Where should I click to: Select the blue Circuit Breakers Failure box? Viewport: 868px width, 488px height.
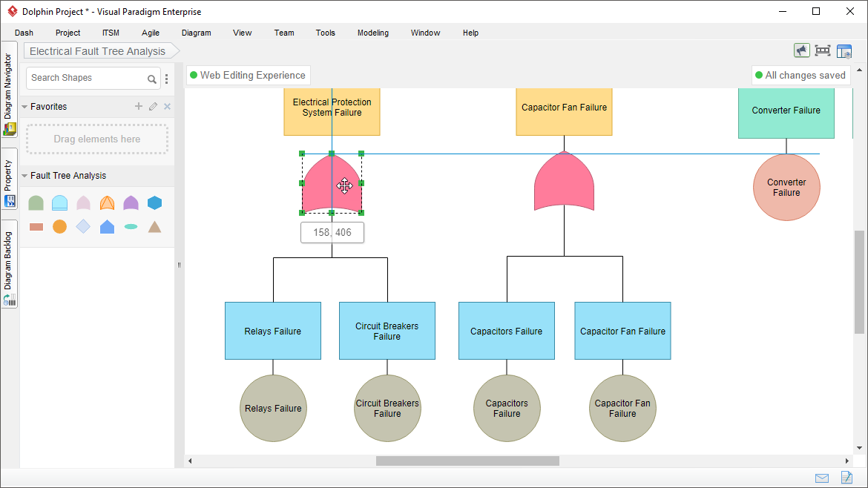pyautogui.click(x=387, y=331)
